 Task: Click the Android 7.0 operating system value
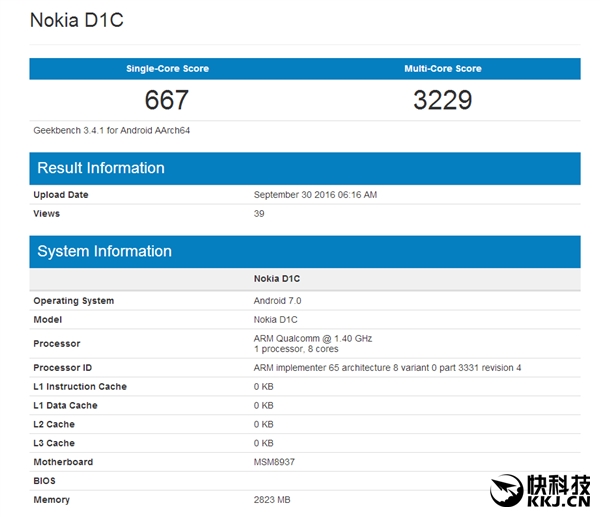click(278, 301)
